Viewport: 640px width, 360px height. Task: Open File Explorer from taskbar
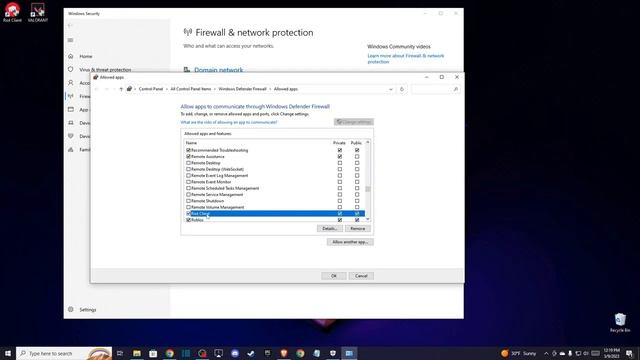(137, 353)
